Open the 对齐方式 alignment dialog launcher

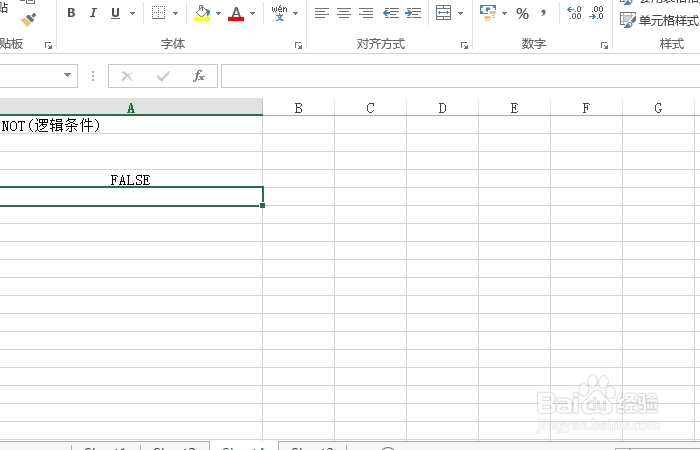464,46
